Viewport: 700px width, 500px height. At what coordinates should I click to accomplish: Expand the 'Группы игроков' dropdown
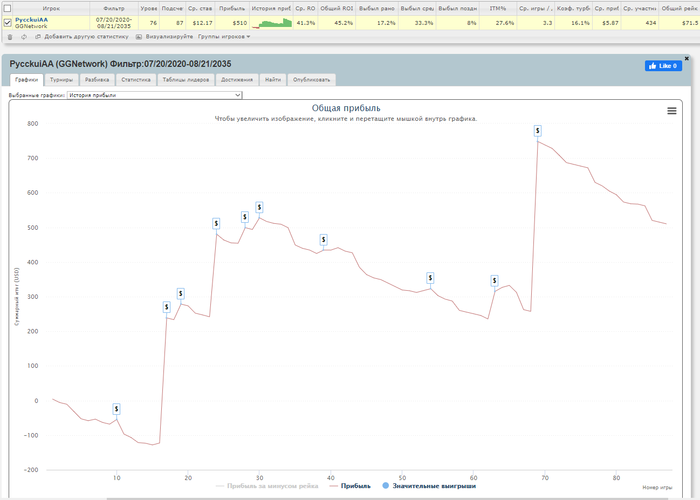[224, 37]
